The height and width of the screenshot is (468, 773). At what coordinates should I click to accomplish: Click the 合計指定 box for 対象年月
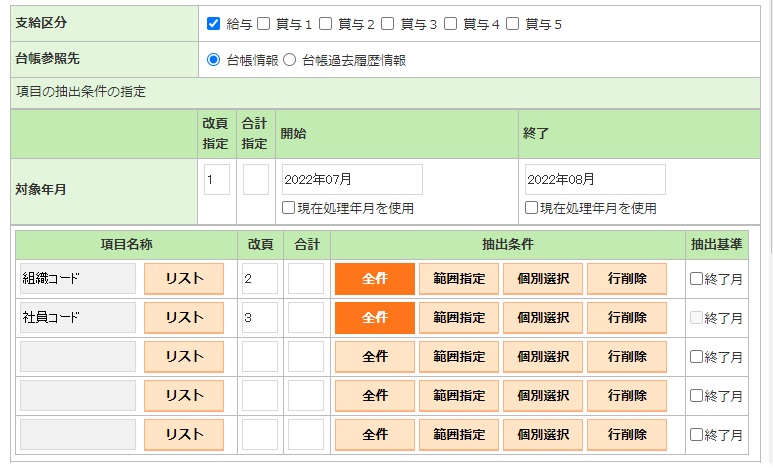[x=255, y=180]
